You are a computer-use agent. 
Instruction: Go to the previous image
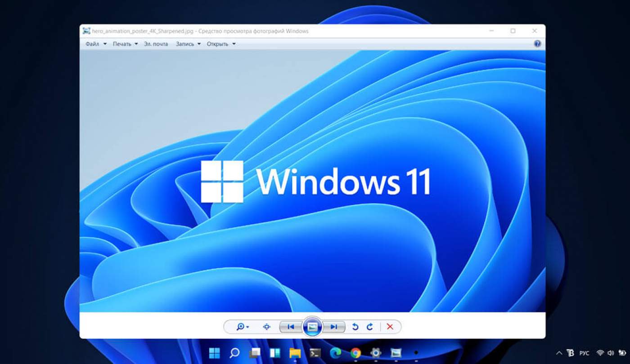point(291,327)
